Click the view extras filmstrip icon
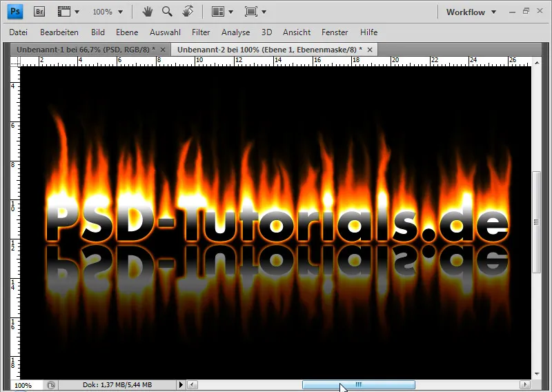 click(64, 12)
